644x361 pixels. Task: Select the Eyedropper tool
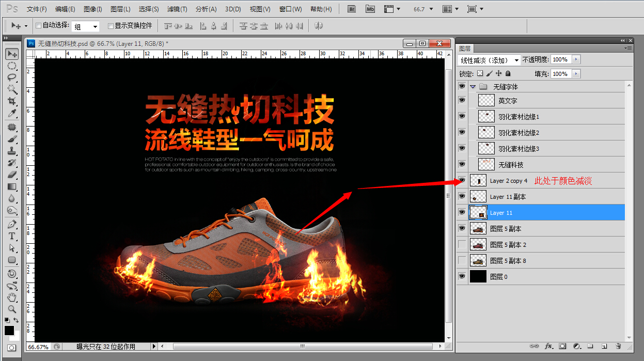(12, 113)
